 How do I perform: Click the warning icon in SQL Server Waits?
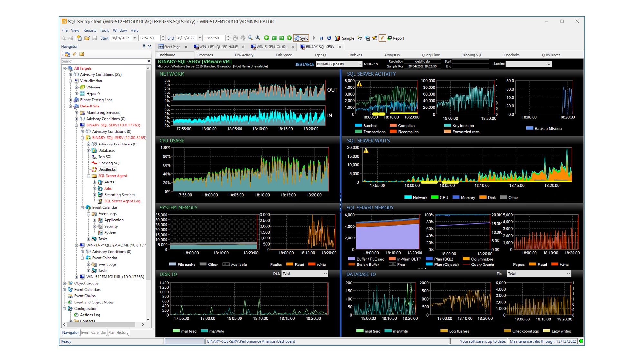(x=366, y=151)
